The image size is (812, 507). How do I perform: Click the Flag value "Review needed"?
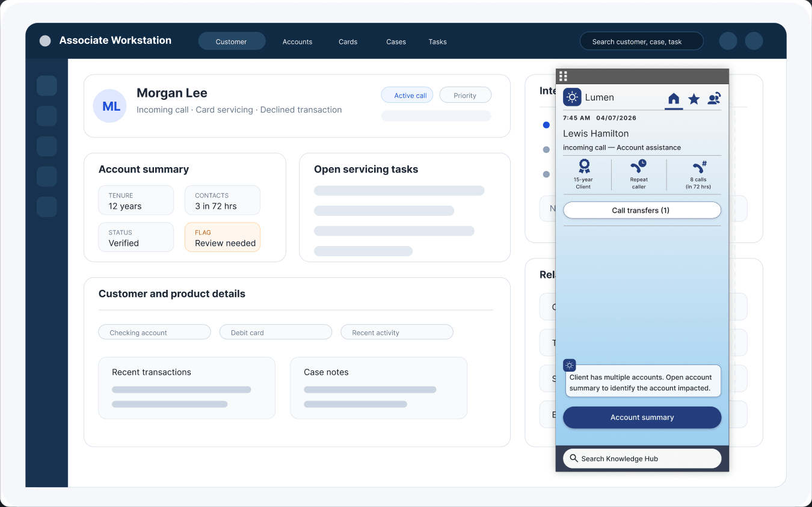point(226,244)
